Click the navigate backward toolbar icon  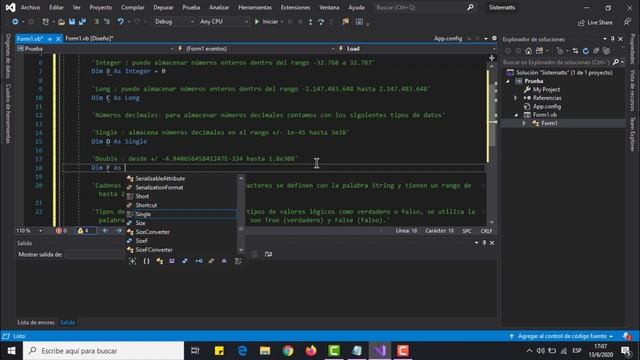(x=15, y=22)
